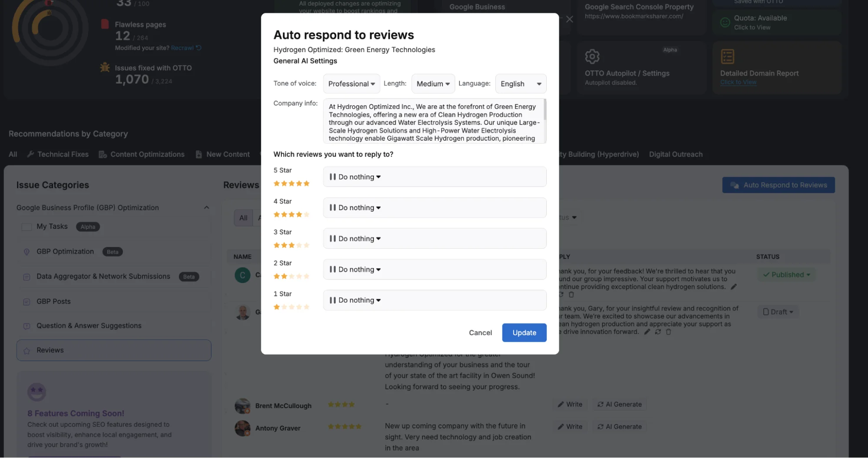Click the Auto Respond to Reviews button

point(778,185)
